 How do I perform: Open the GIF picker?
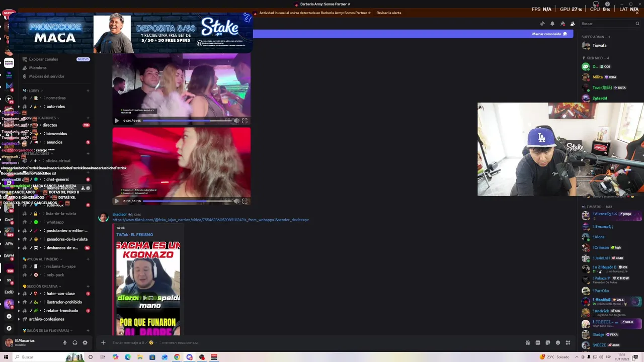coord(537,343)
